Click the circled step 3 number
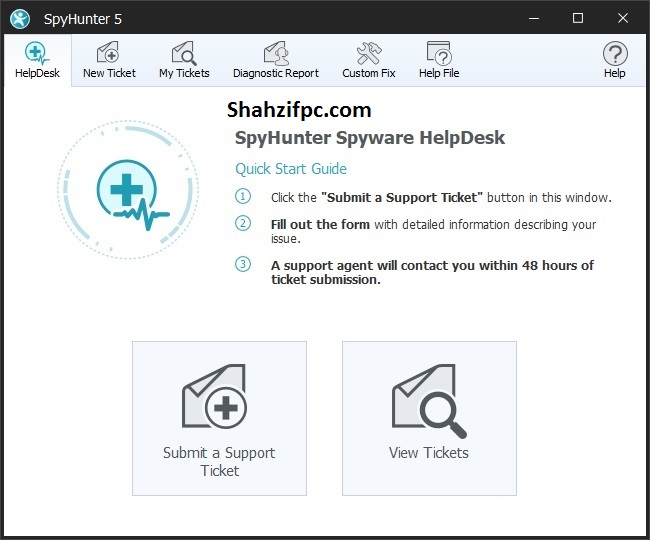650x540 pixels. (243, 265)
